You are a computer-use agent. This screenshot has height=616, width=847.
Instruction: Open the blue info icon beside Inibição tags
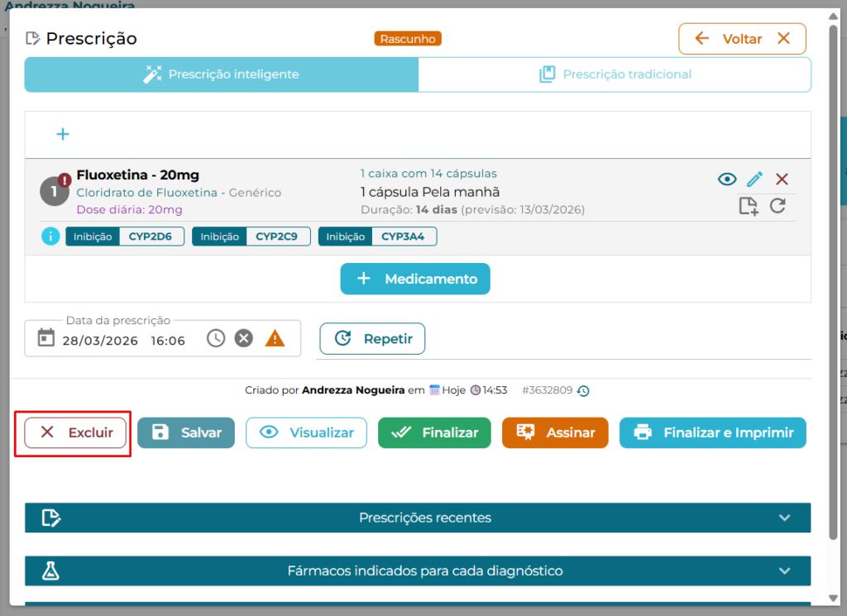click(x=50, y=236)
